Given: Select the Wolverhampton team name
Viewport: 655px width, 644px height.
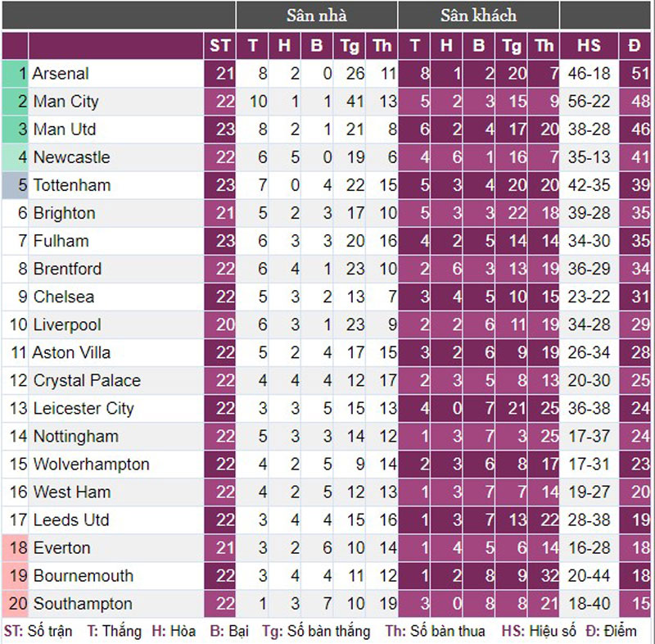Looking at the screenshot, I should 91,464.
